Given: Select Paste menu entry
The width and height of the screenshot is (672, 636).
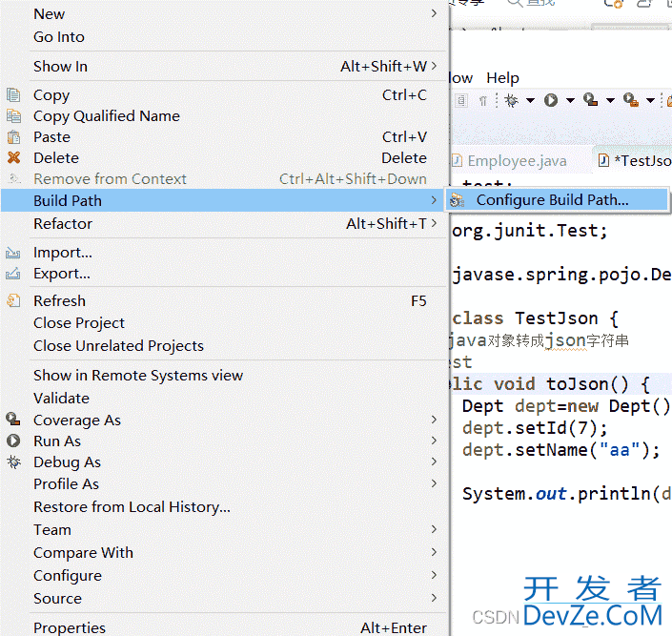Looking at the screenshot, I should [223, 136].
